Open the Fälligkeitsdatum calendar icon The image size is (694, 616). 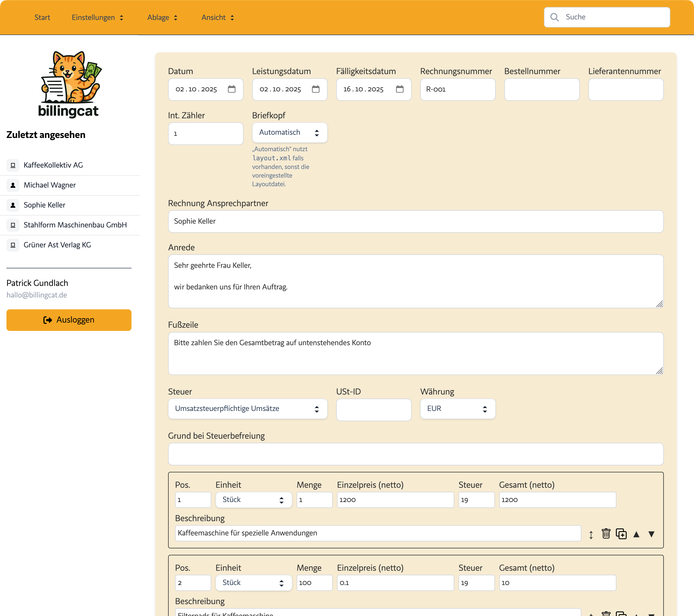click(x=400, y=89)
